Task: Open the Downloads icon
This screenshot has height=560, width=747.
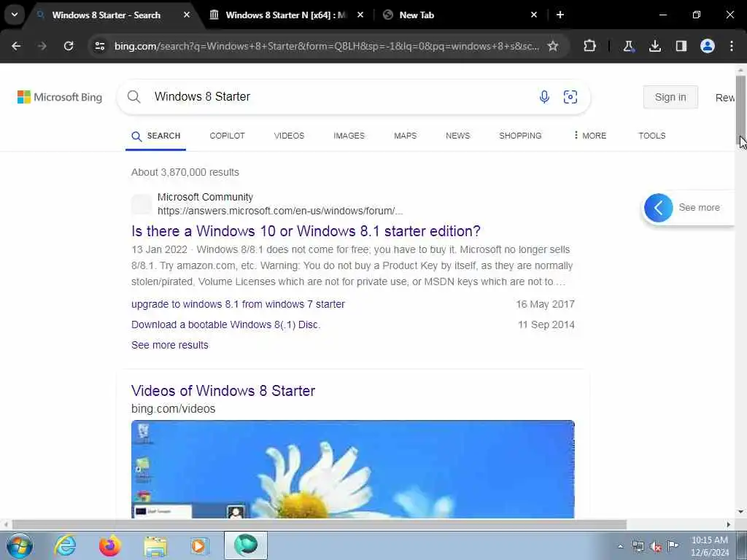Action: point(655,46)
